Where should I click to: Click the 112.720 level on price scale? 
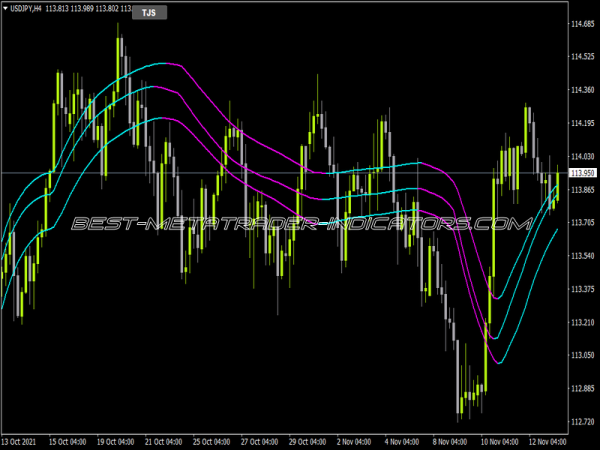(x=582, y=422)
